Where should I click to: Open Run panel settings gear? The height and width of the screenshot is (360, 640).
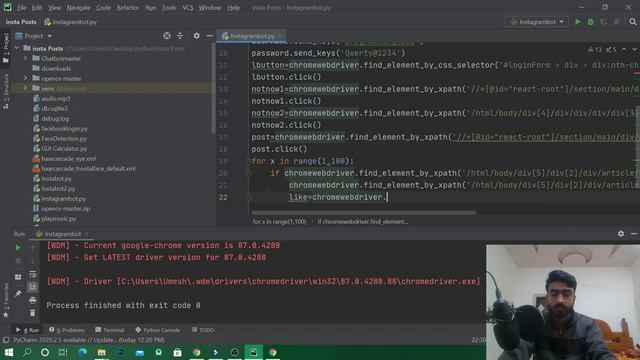coord(621,234)
